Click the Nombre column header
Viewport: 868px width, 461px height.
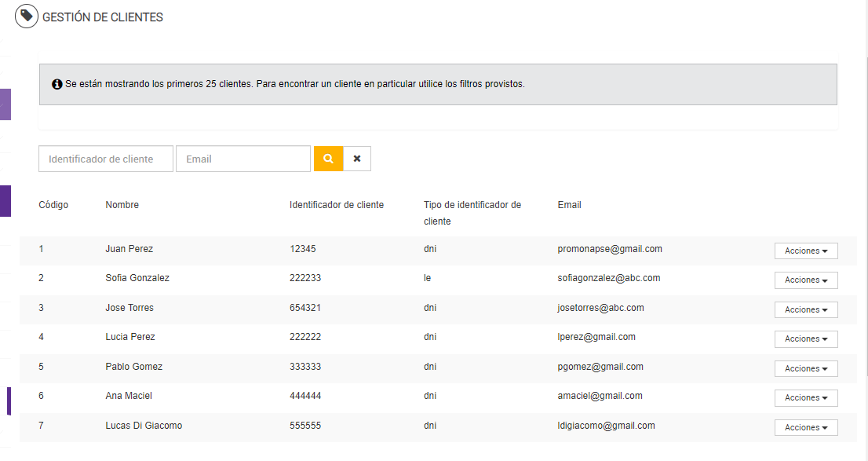[122, 205]
